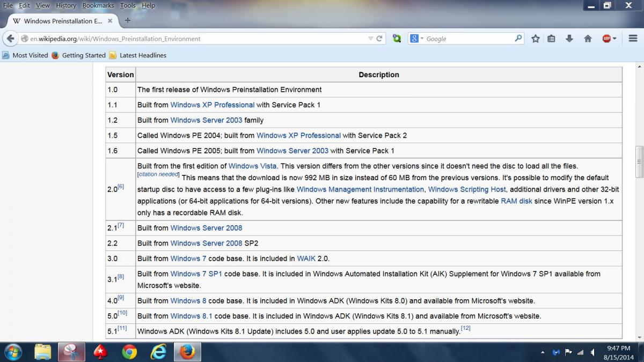The image size is (644, 362).
Task: Launch Internet Explorer from the taskbar
Action: [158, 352]
